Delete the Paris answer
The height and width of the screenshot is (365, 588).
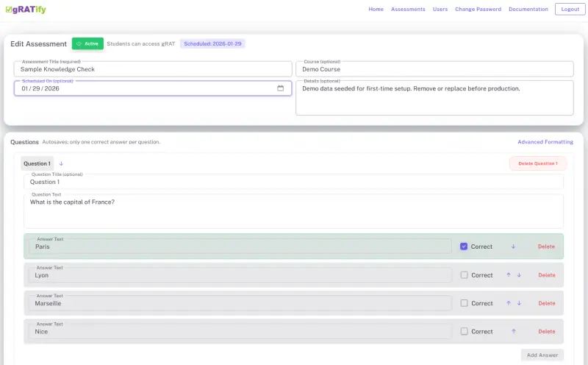tap(546, 247)
